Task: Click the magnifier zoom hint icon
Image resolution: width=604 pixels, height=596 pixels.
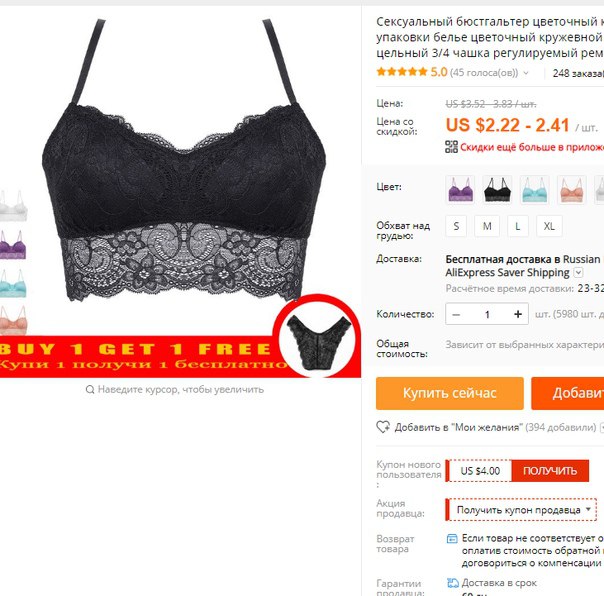Action: pos(90,389)
